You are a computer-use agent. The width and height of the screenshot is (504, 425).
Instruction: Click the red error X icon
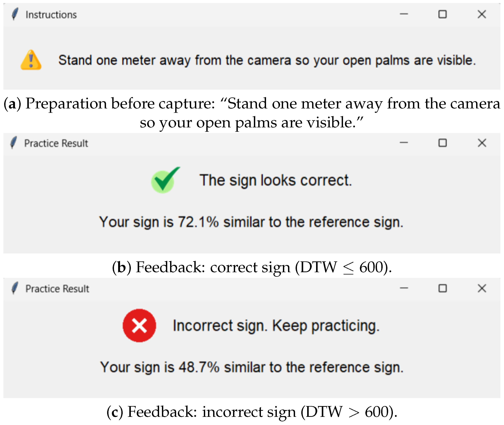[x=139, y=325]
